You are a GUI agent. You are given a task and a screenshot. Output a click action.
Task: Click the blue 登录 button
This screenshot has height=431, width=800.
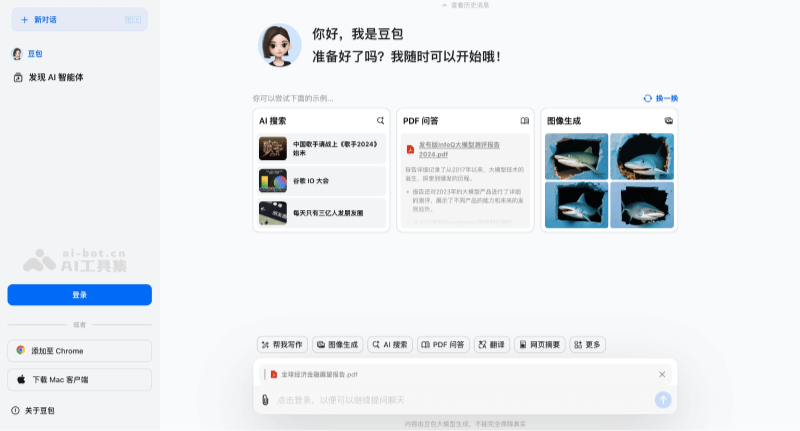(x=80, y=295)
